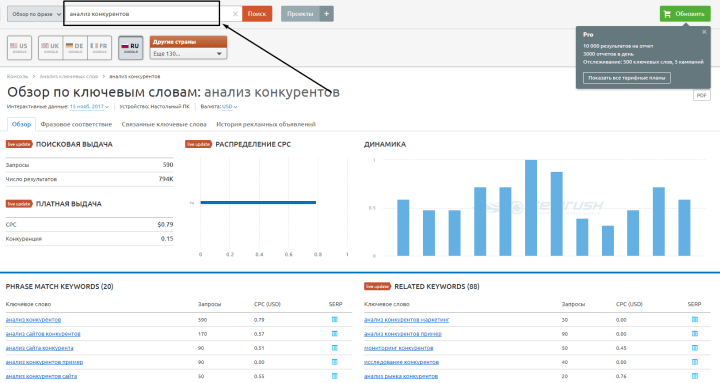720x383 pixels.
Task: Open SERP icon for анализ конкурентов маркетинг
Action: (x=695, y=319)
